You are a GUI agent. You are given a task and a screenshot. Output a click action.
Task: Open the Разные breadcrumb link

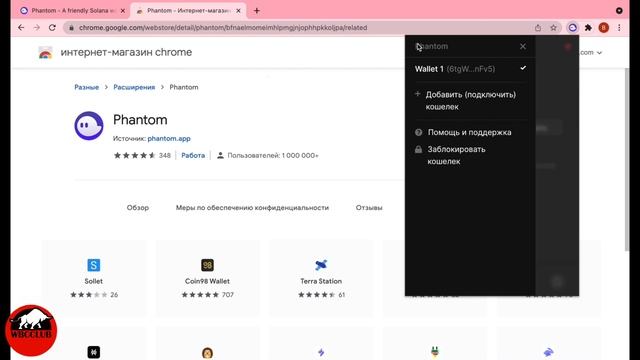87,87
